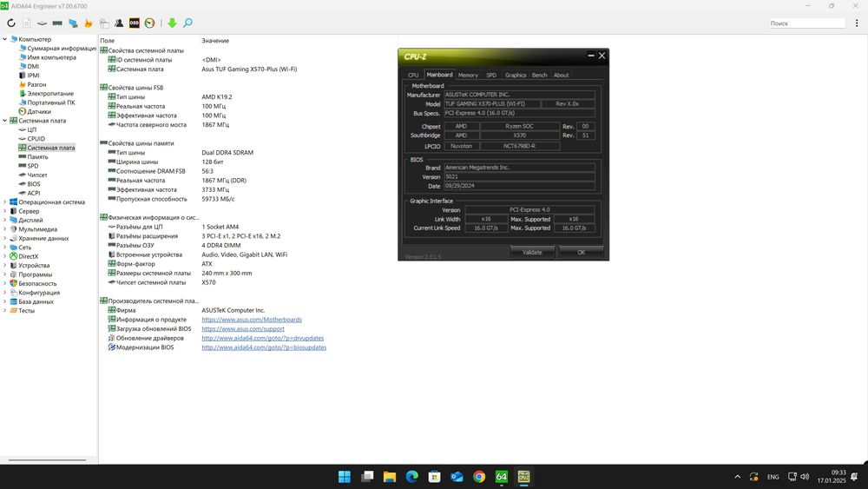The height and width of the screenshot is (489, 868).
Task: Click the gauge icon in AIDA64 toolbar
Action: tap(149, 23)
